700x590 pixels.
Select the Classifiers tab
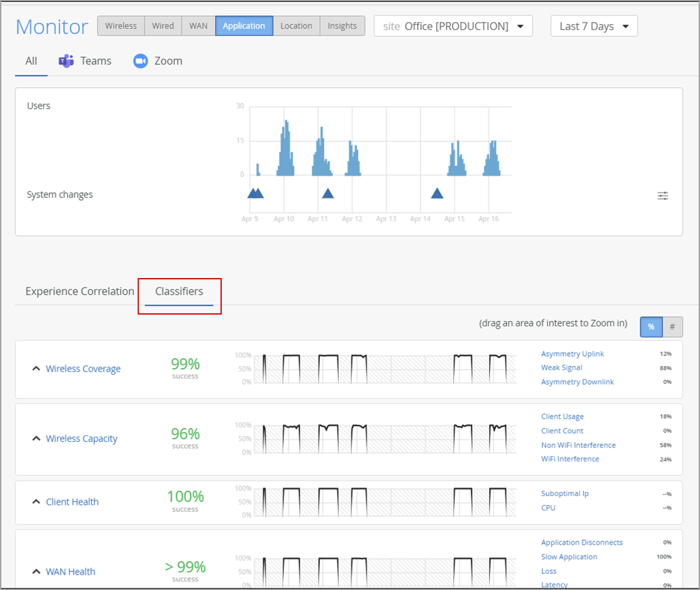coord(179,291)
